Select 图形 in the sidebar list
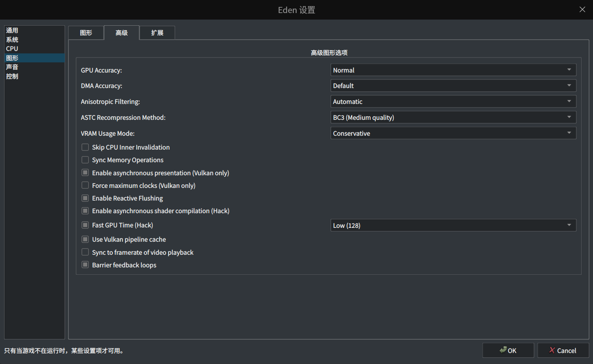The height and width of the screenshot is (364, 593). point(35,58)
